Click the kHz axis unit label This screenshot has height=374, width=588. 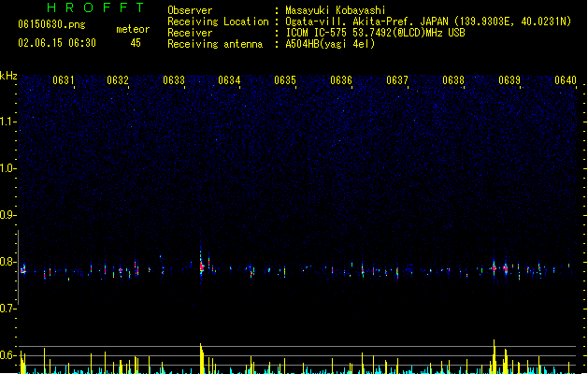pyautogui.click(x=8, y=76)
